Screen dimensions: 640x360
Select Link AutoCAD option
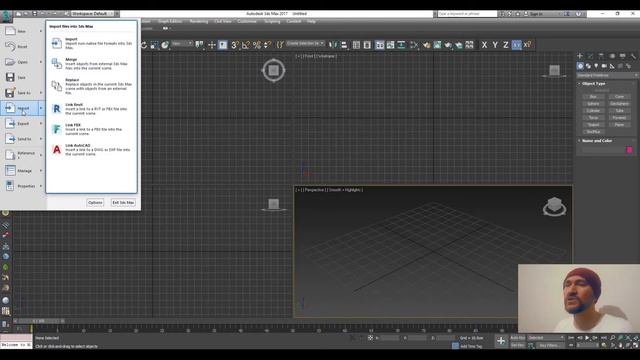coord(91,149)
